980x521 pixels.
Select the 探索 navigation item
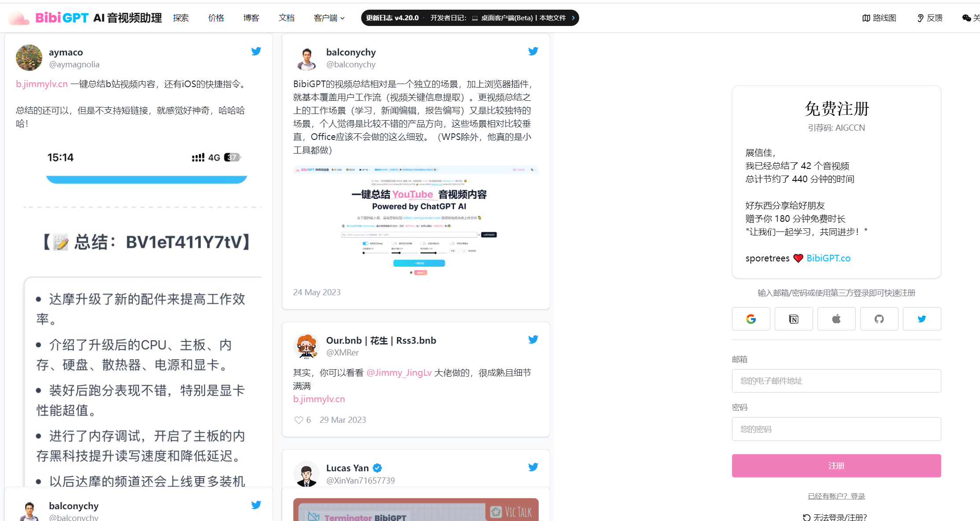[x=181, y=18]
